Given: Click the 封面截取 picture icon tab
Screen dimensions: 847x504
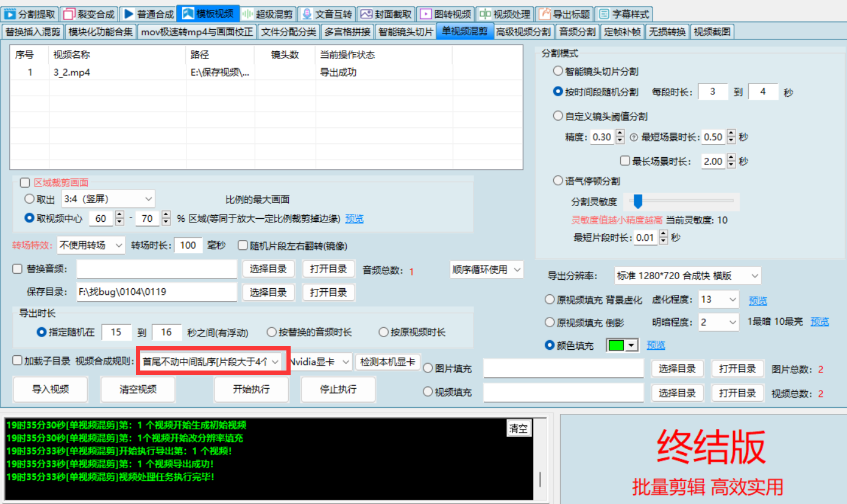Looking at the screenshot, I should click(x=366, y=14).
